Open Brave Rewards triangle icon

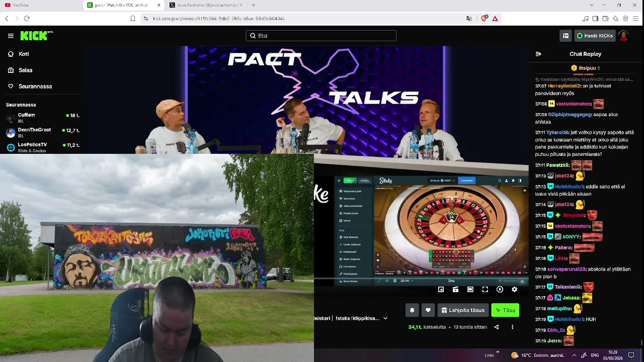(495, 19)
